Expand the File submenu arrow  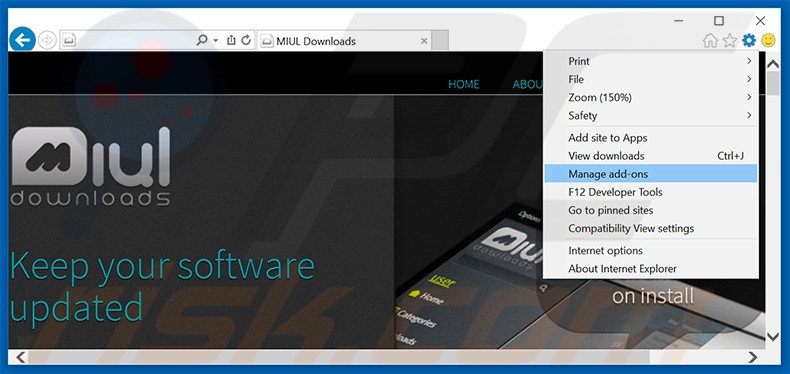point(749,79)
